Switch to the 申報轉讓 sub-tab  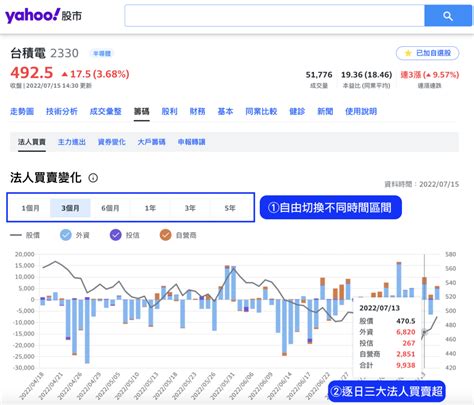[192, 142]
